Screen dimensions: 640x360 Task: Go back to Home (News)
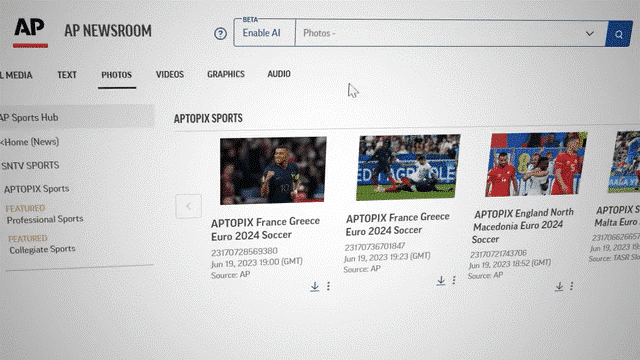tap(30, 142)
